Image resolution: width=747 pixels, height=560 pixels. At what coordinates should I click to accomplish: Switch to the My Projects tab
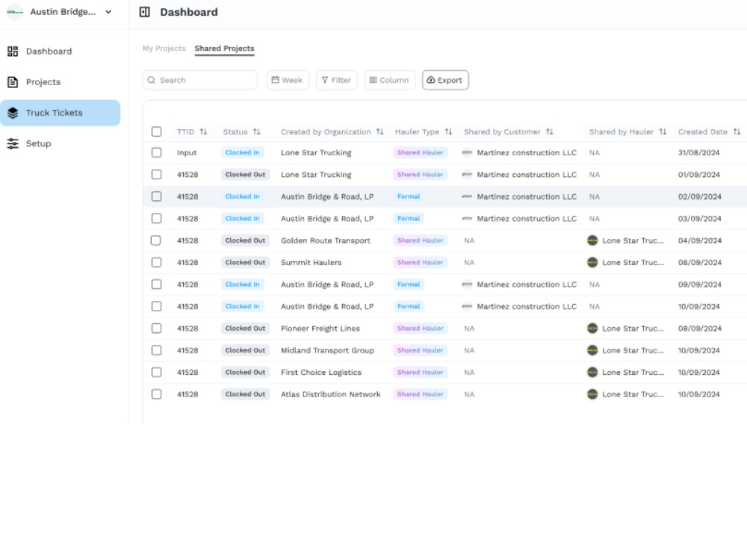point(164,49)
